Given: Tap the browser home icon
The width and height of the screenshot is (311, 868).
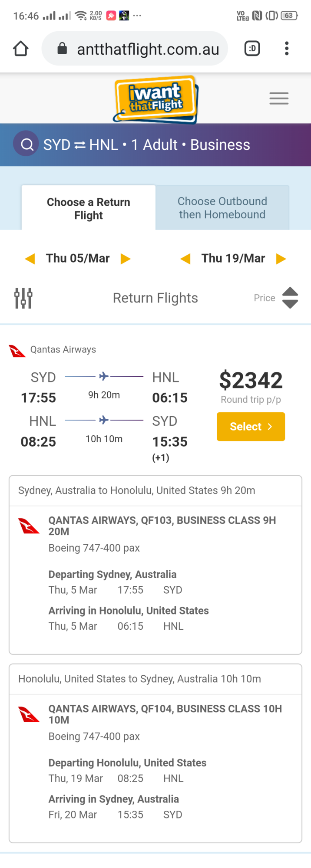Looking at the screenshot, I should click(x=21, y=49).
